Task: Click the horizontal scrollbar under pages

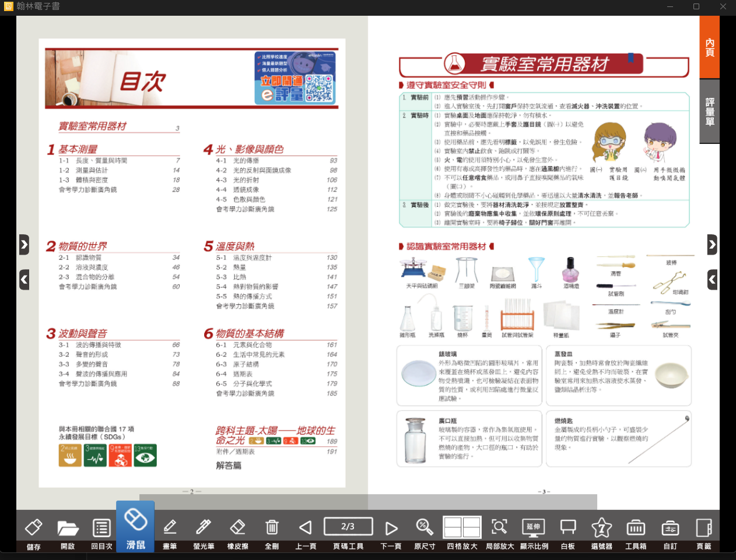Action: click(368, 502)
